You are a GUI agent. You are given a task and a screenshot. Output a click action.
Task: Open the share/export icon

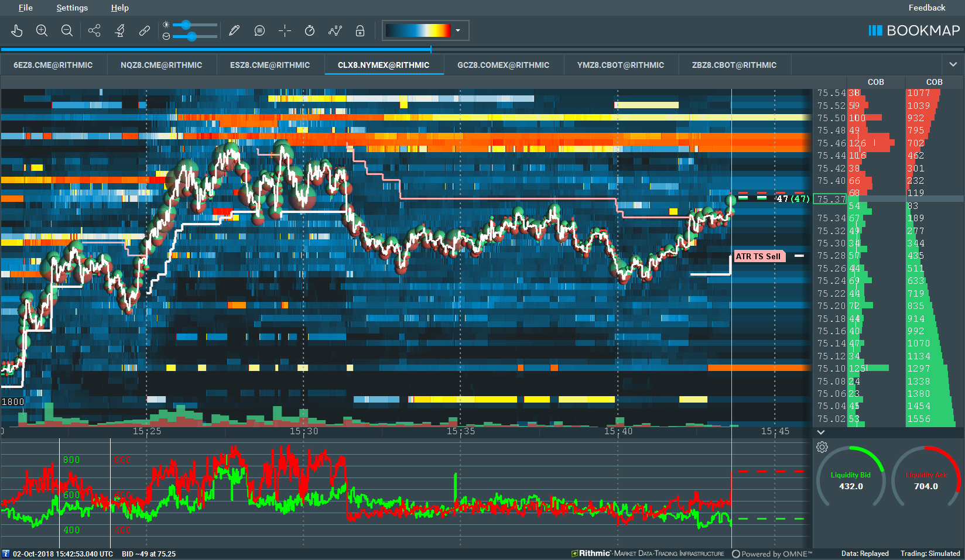click(94, 30)
